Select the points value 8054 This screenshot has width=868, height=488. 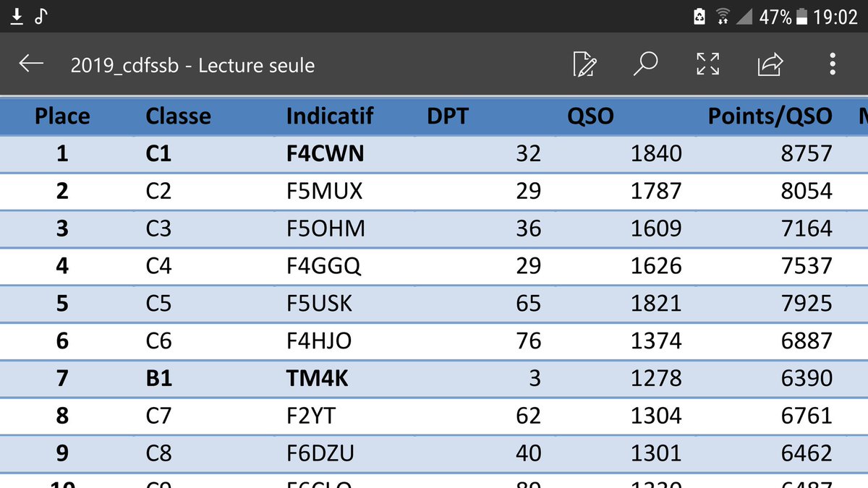807,191
